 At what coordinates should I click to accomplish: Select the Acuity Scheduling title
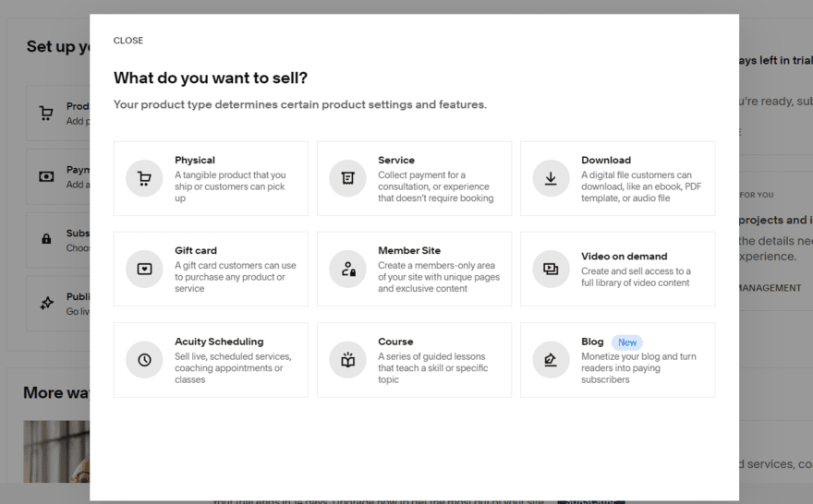[x=219, y=342]
